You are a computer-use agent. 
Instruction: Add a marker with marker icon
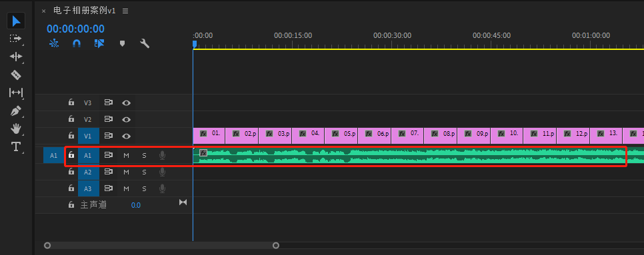point(122,43)
